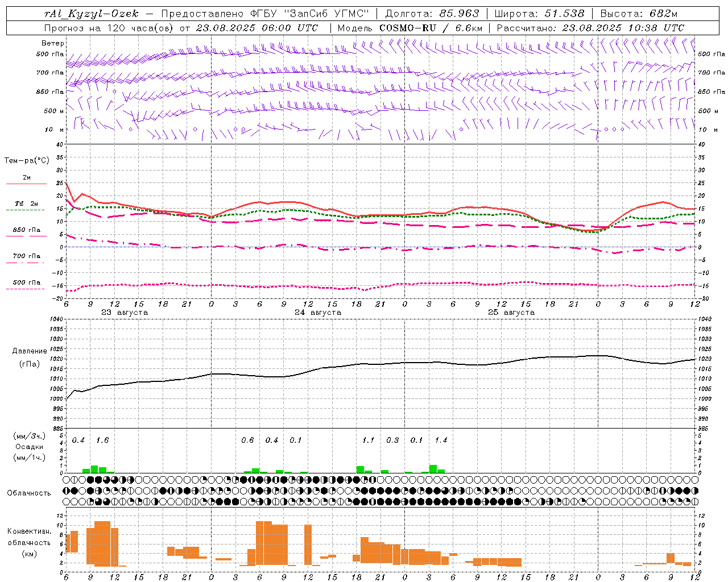The height and width of the screenshot is (582, 728).
Task: Click the 1.1 precipitation amount value
Action: click(x=369, y=440)
